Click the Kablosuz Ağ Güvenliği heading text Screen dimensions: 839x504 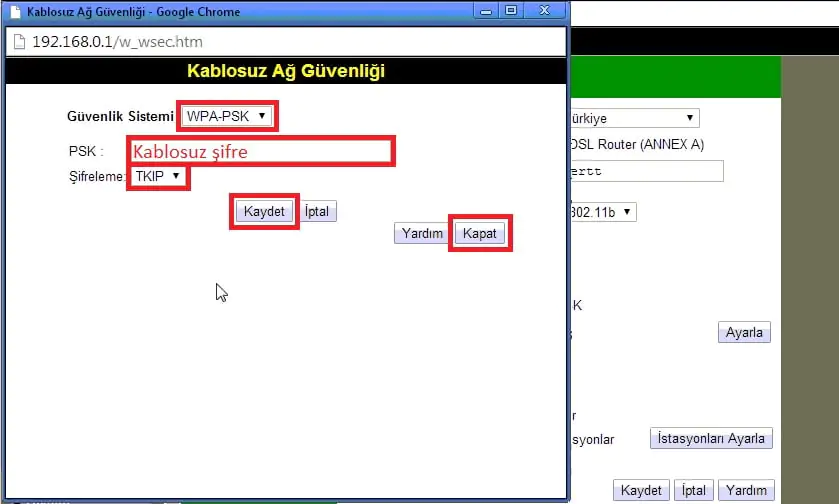[286, 71]
